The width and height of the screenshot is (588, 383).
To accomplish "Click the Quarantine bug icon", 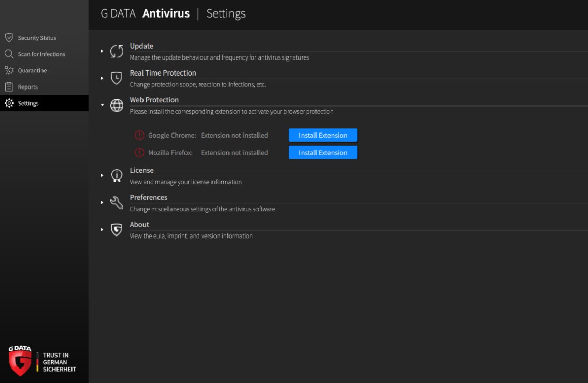I will 9,70.
